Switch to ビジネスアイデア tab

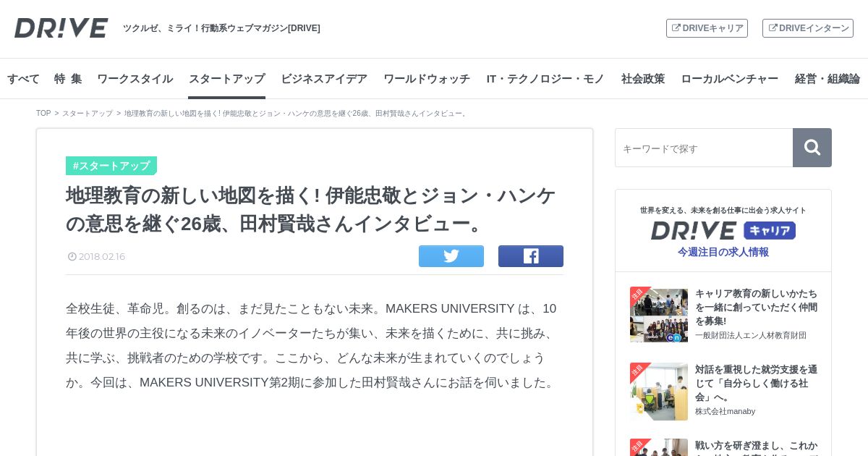tap(324, 79)
